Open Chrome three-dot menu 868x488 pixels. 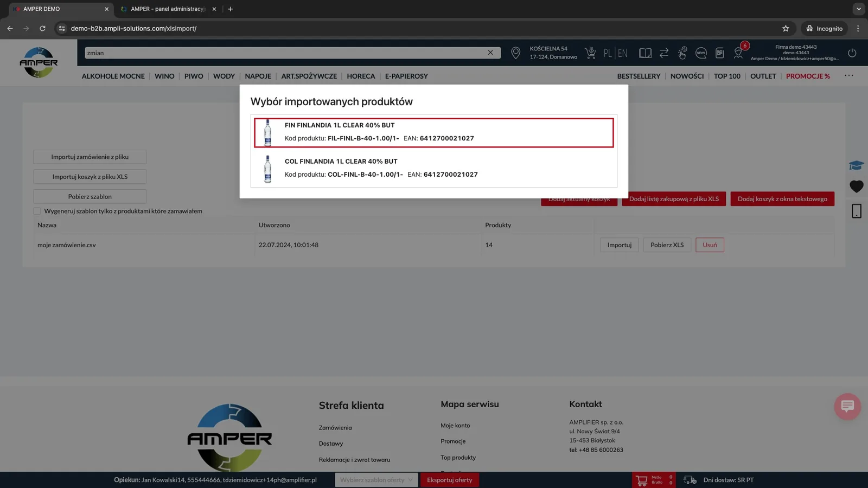pos(858,28)
